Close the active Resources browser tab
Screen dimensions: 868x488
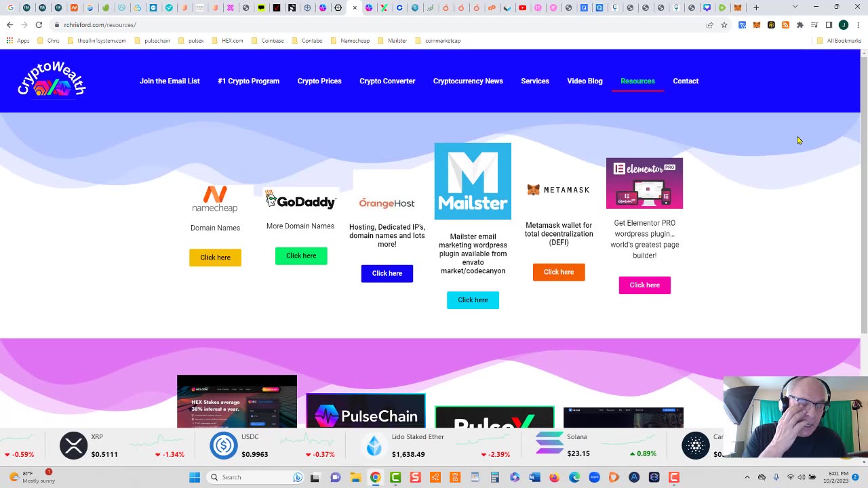tap(355, 7)
